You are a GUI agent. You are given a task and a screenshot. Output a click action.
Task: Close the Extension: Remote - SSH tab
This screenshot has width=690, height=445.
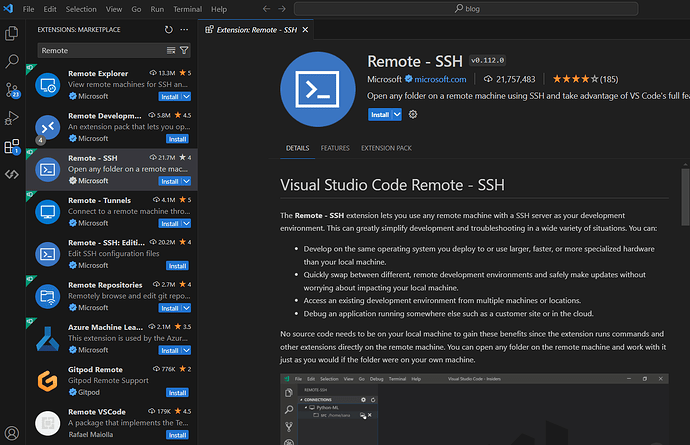click(305, 29)
